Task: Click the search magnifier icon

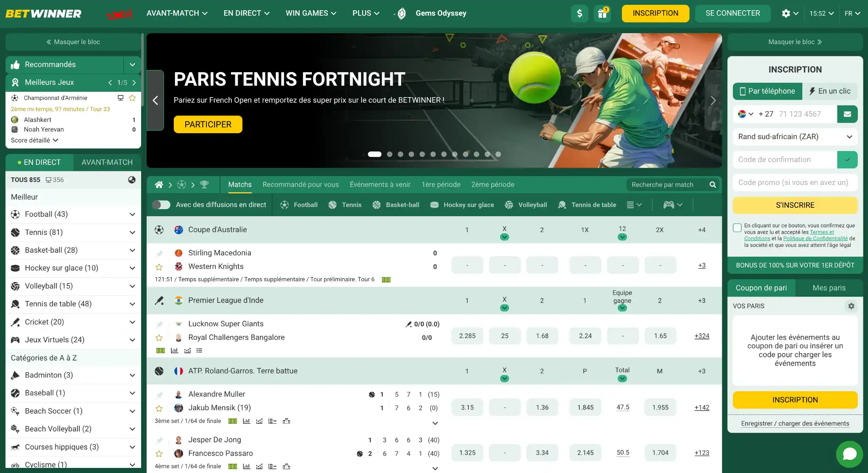Action: [x=712, y=185]
